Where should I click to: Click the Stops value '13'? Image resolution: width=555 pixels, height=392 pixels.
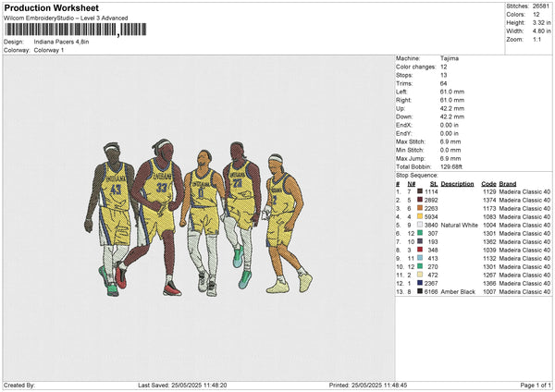point(443,75)
